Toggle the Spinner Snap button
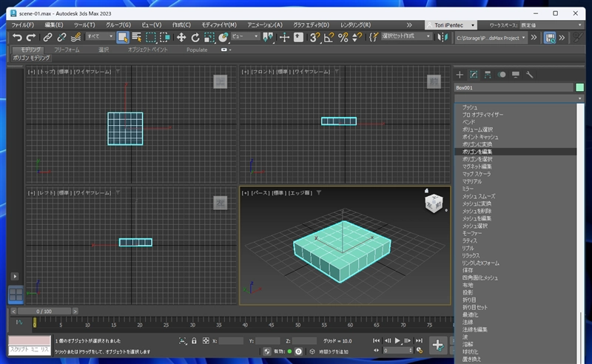The height and width of the screenshot is (364, 592). click(x=357, y=38)
